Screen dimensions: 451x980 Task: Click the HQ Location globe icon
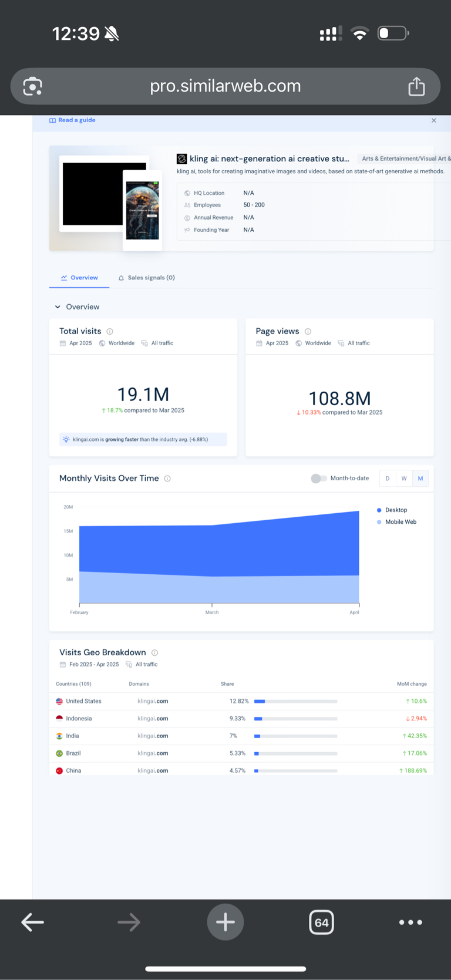click(x=187, y=193)
